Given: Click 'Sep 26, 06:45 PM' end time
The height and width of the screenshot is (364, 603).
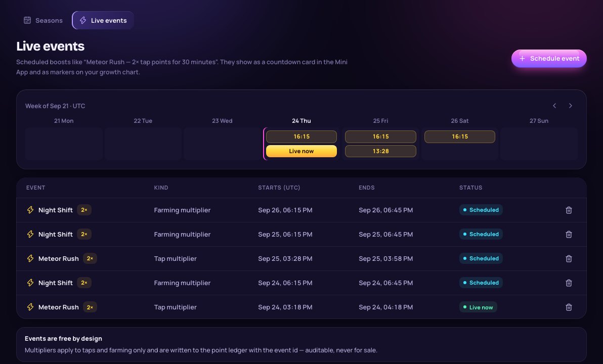Looking at the screenshot, I should point(385,210).
